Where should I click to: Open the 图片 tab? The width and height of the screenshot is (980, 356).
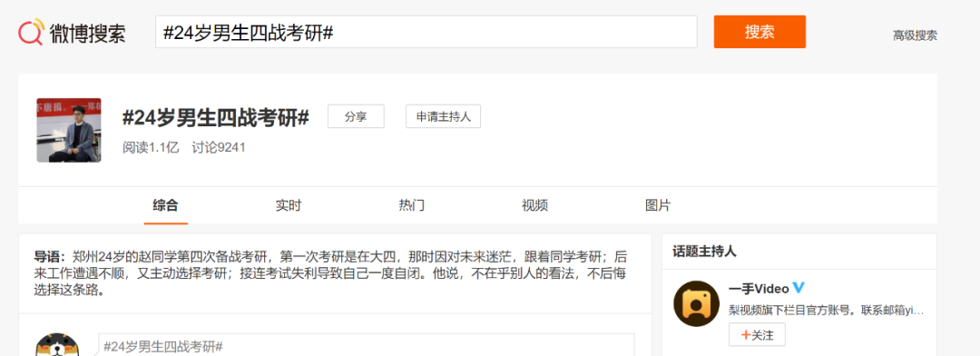pyautogui.click(x=658, y=205)
